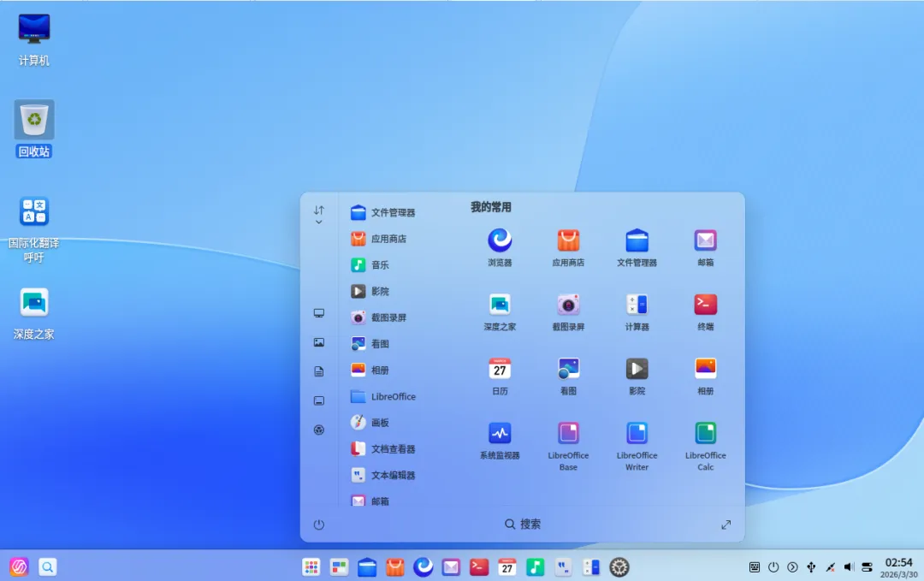Open onscreen keyboard tray icon

click(x=755, y=566)
